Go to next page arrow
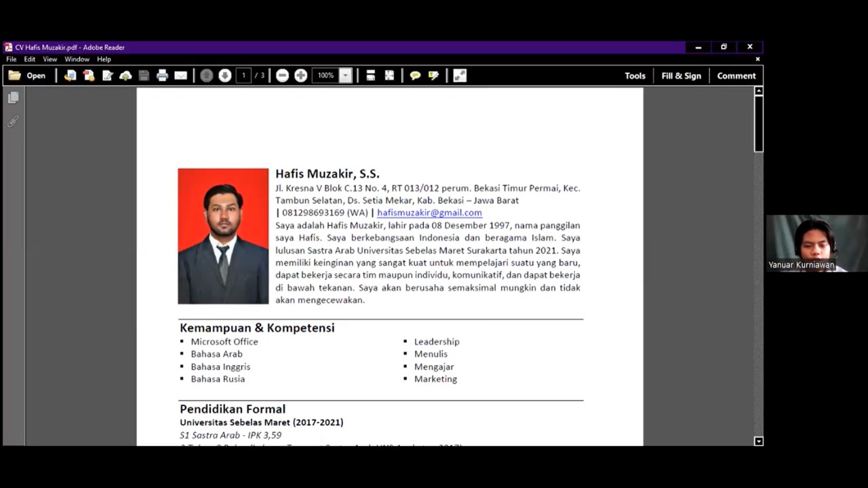 pos(225,76)
